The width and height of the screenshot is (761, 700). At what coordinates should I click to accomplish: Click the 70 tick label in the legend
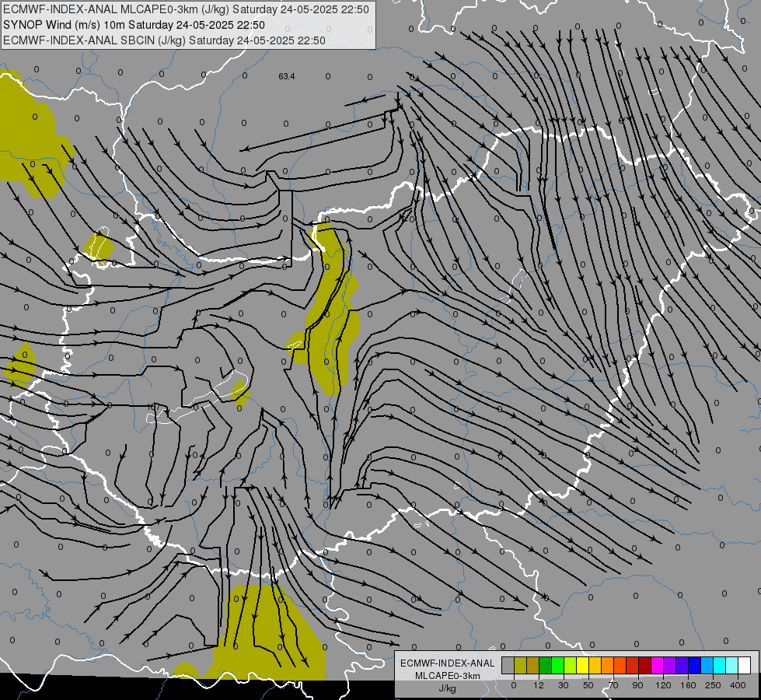pos(613,685)
